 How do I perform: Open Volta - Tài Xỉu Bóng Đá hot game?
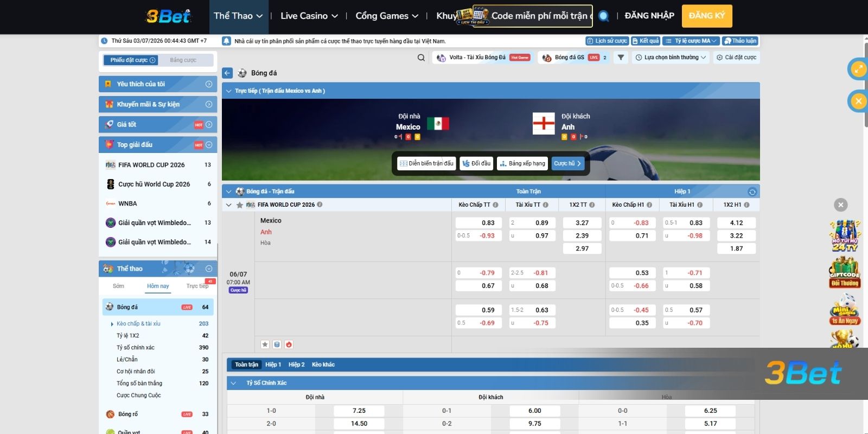[483, 58]
